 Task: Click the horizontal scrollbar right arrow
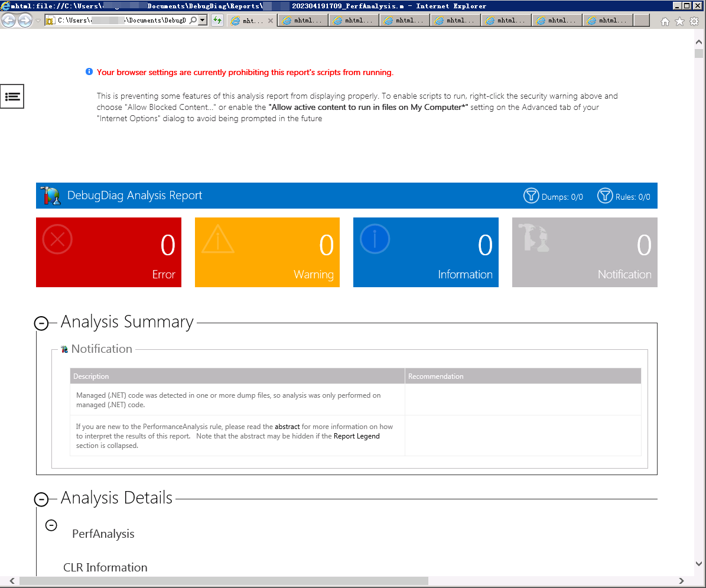[682, 581]
